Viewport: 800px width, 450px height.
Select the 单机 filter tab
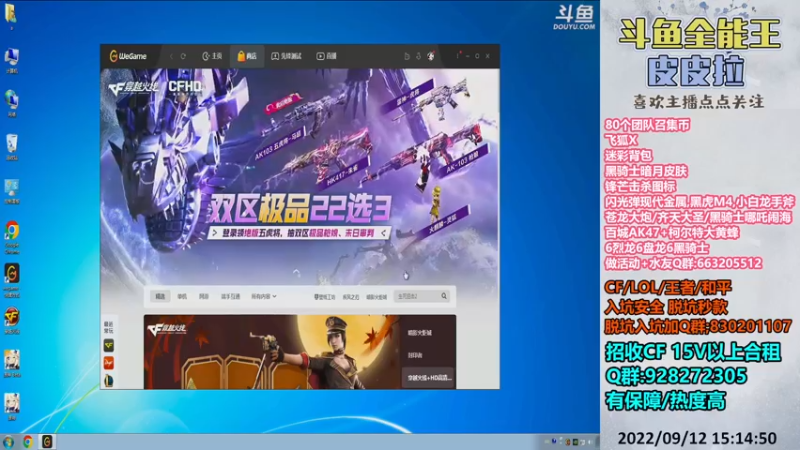click(x=182, y=296)
